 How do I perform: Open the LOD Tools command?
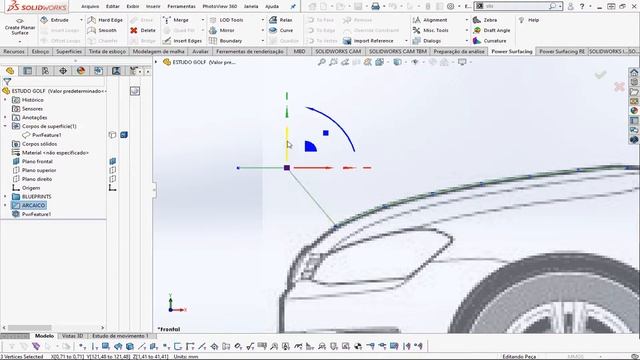[x=227, y=20]
